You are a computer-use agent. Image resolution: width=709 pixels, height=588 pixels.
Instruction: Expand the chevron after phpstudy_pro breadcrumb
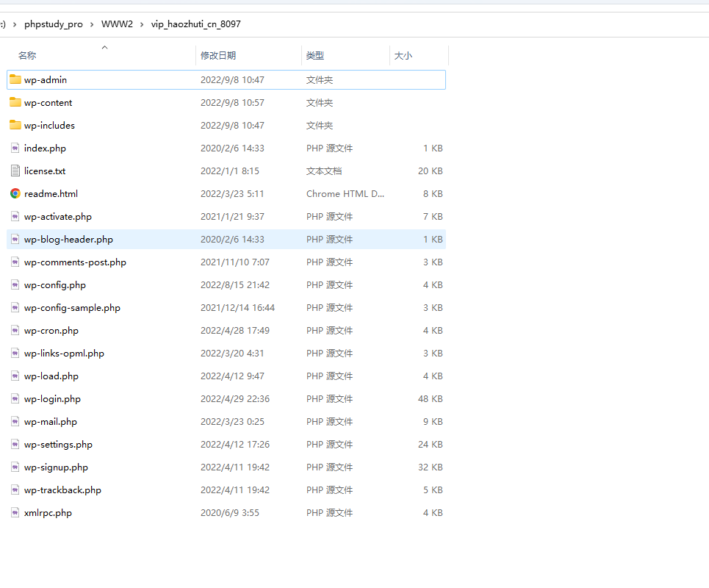92,24
